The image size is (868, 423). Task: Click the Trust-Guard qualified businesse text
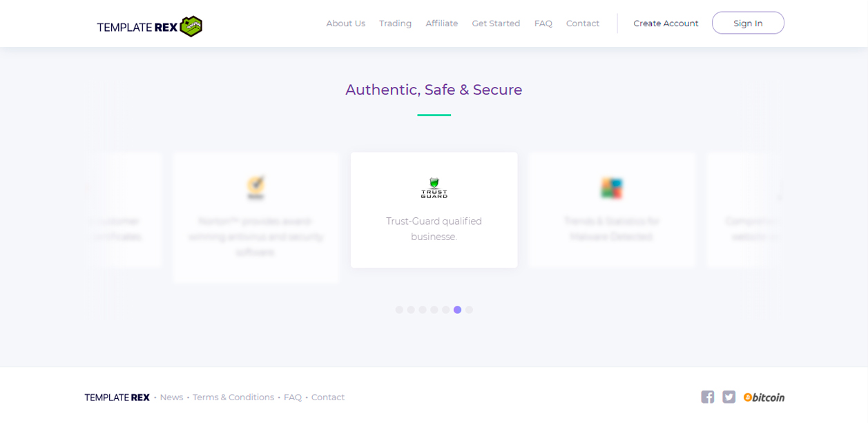coord(434,229)
